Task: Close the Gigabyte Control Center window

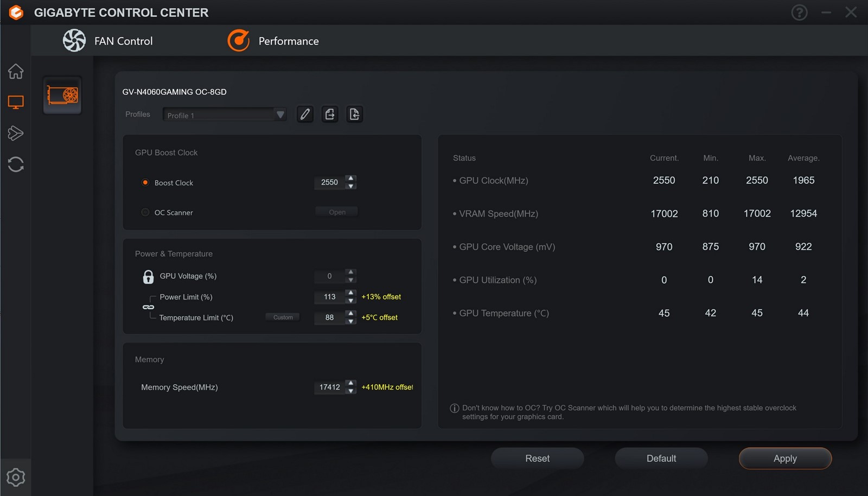Action: 851,12
